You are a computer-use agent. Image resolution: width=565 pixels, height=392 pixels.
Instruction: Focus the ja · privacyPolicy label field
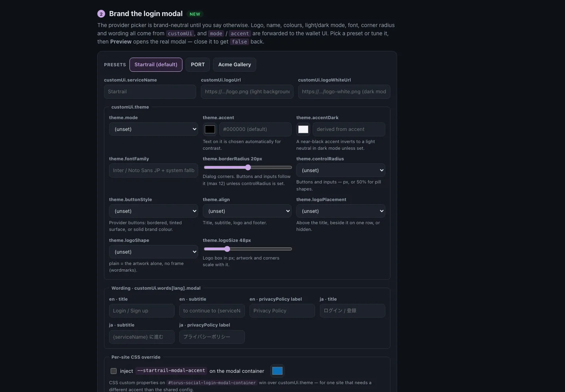coord(212,337)
